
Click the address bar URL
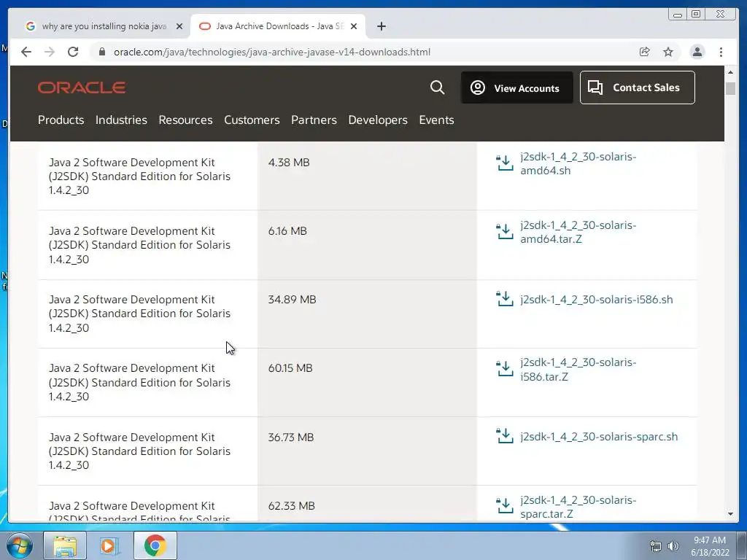272,52
